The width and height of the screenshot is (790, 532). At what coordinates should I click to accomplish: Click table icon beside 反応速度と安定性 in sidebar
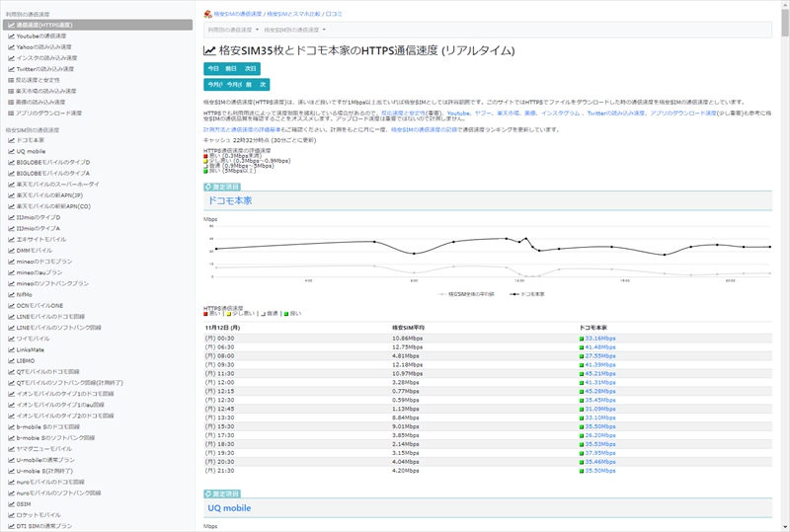(x=11, y=80)
